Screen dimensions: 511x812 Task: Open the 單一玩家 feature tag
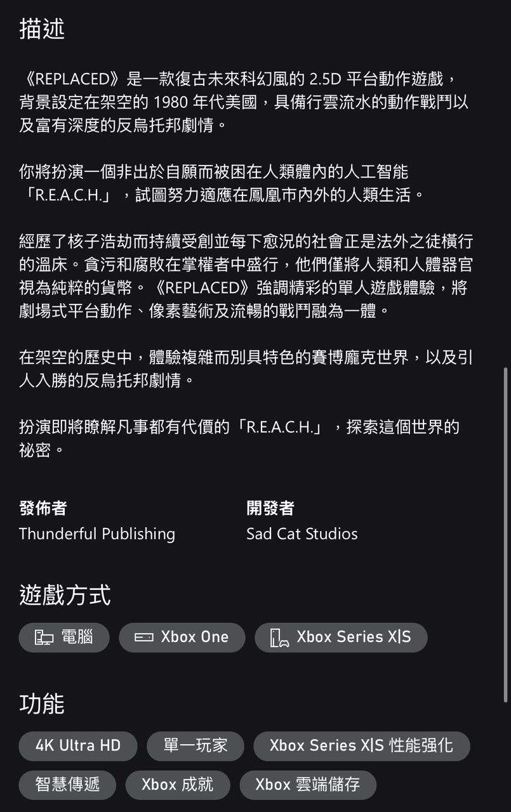[196, 746]
